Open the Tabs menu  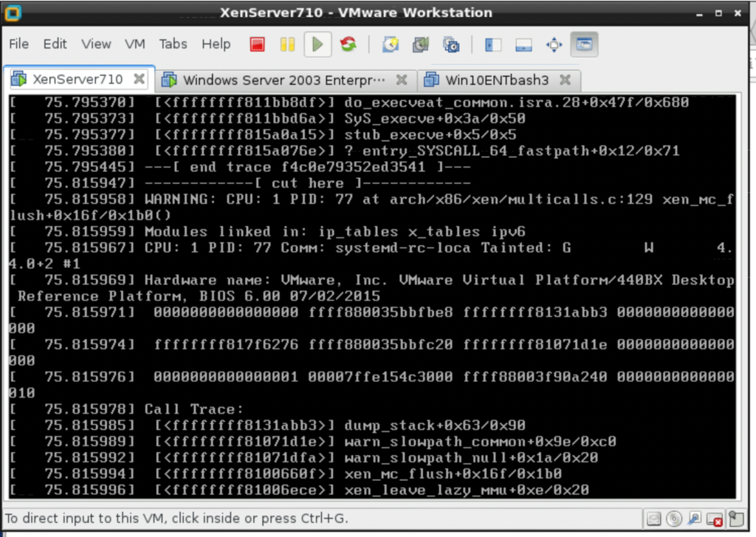click(x=173, y=44)
